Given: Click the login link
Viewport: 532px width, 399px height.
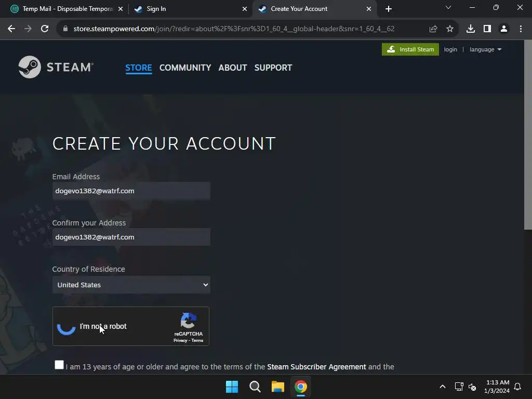Looking at the screenshot, I should pos(450,49).
